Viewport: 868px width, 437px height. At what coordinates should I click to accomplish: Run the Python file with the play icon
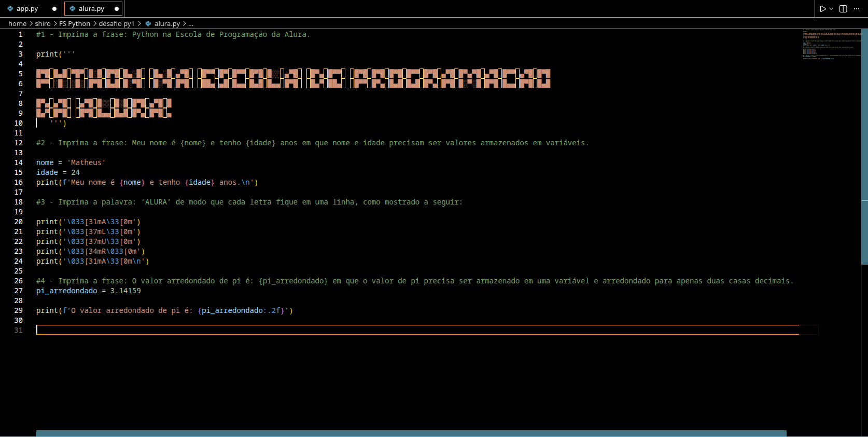[822, 9]
